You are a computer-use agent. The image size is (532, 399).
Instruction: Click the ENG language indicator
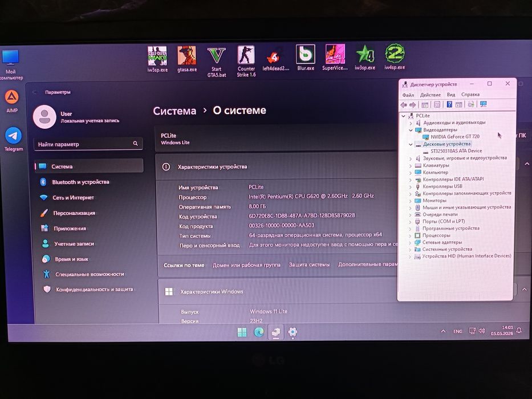coord(458,331)
